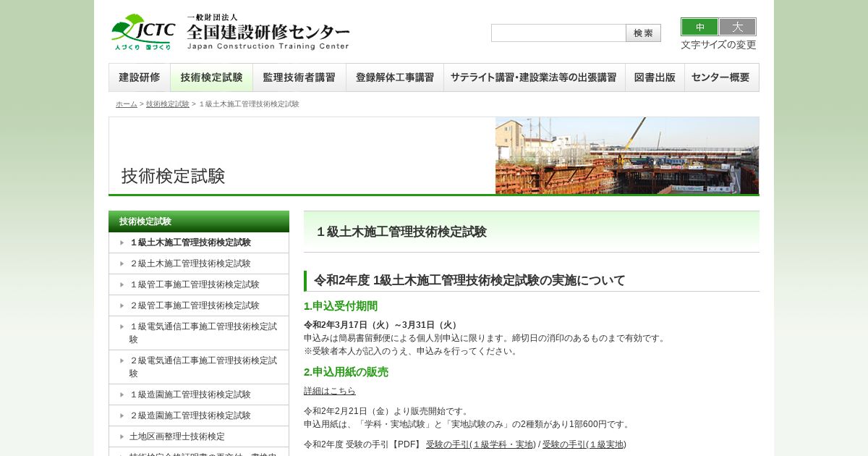Image resolution: width=868 pixels, height=456 pixels.
Task: Open the 技術検定試験 nav tab
Action: [211, 77]
